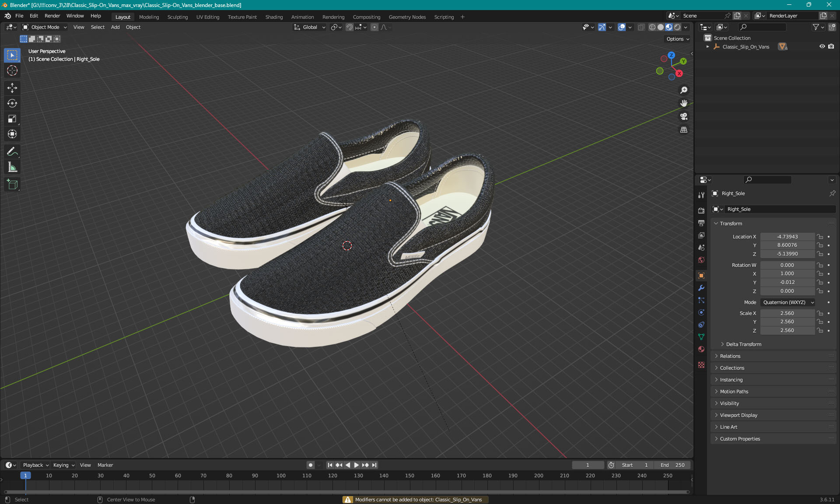Open the Object Data properties tab
Image resolution: width=840 pixels, height=504 pixels.
[701, 337]
